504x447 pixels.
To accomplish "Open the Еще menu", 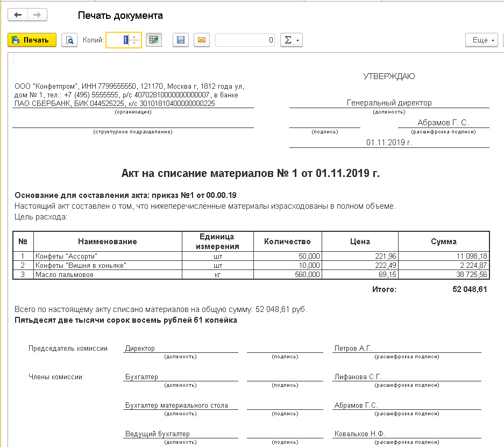I will [481, 40].
